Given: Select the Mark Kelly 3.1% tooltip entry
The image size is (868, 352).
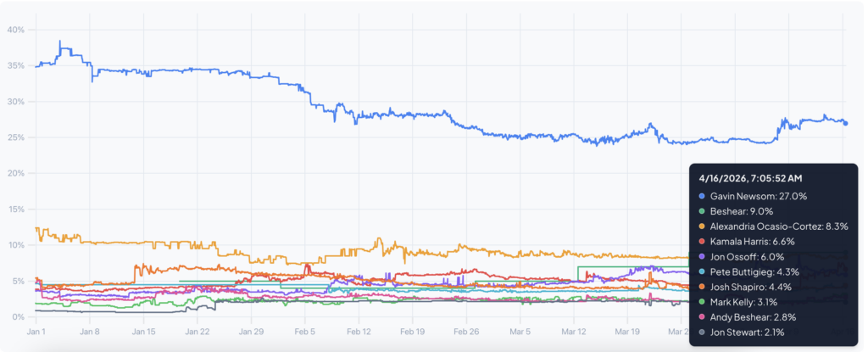Looking at the screenshot, I should coord(742,302).
